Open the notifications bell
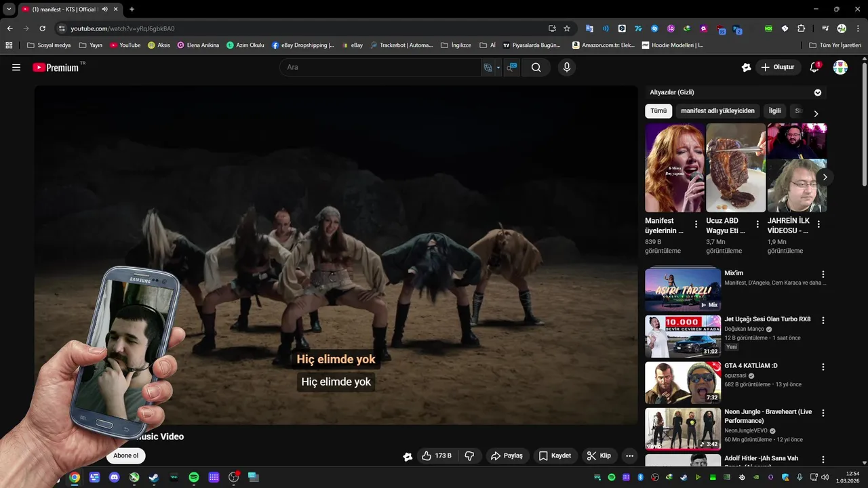868x488 pixels. click(x=814, y=67)
